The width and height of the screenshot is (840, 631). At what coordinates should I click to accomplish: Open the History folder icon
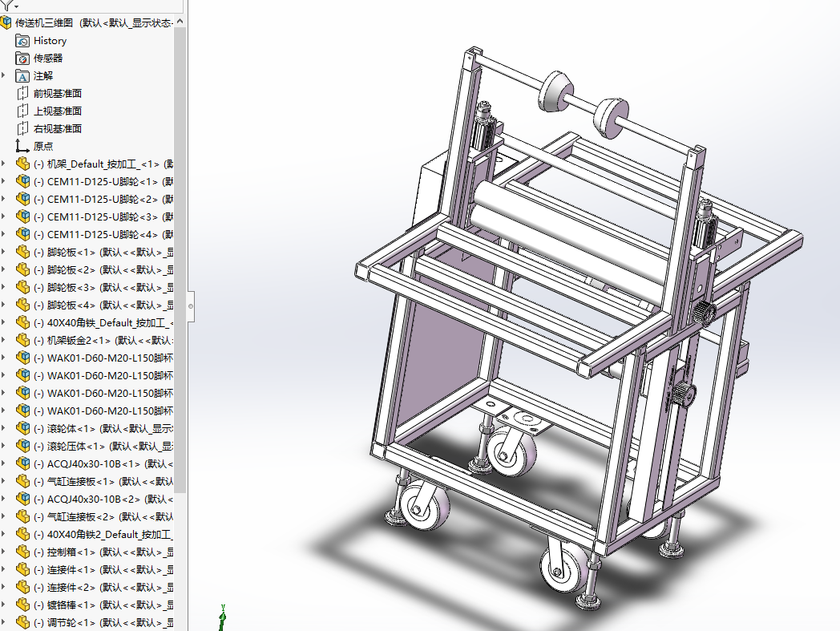pos(22,41)
